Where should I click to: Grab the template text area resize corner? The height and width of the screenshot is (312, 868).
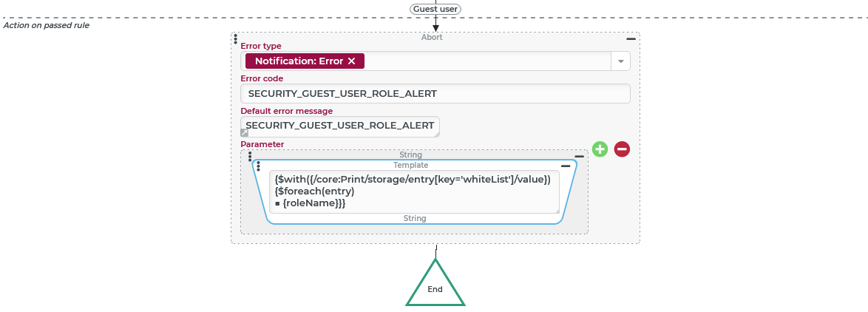[x=556, y=210]
